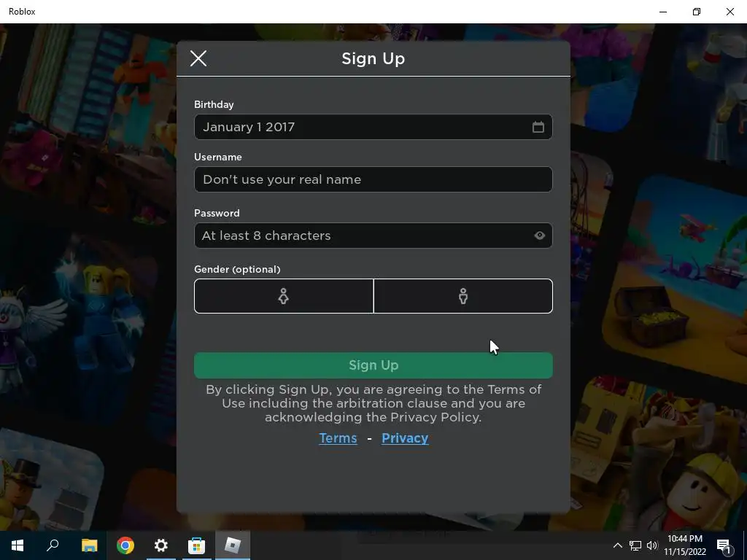The width and height of the screenshot is (747, 560).
Task: Click the Birthday field showing January 1 2017
Action: coord(373,127)
